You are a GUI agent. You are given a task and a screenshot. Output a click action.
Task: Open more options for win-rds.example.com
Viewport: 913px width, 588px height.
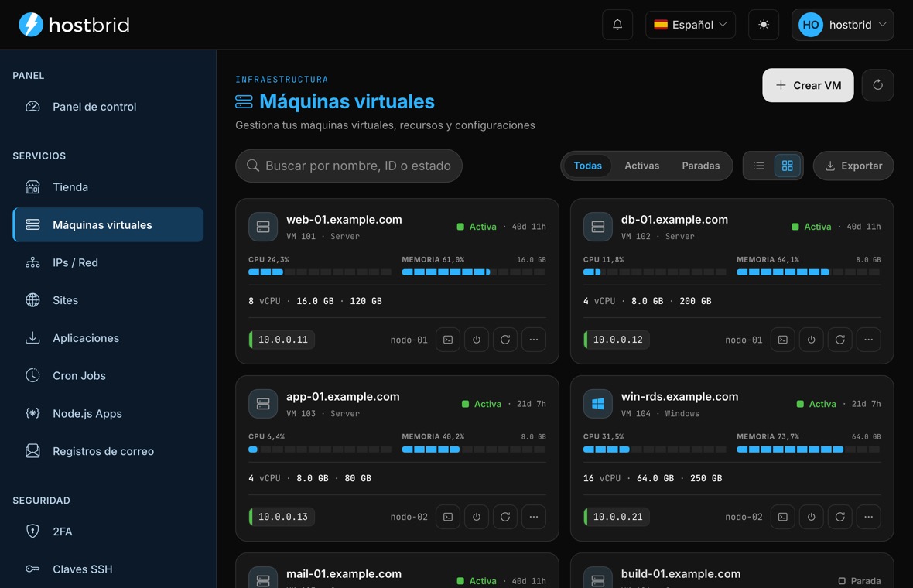tap(868, 516)
